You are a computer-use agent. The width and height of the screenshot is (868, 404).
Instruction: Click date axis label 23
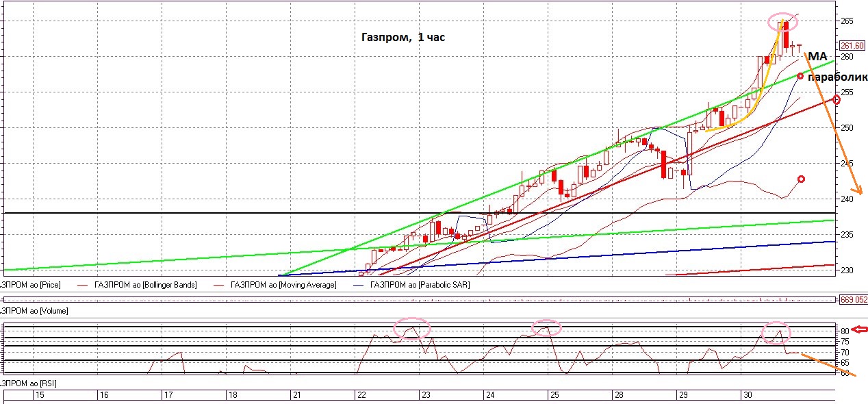426,395
